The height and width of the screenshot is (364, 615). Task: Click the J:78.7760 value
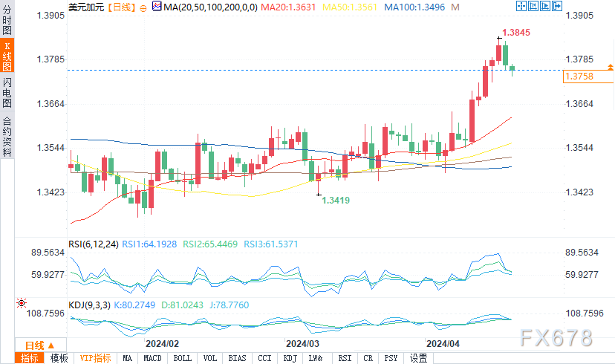click(x=229, y=305)
